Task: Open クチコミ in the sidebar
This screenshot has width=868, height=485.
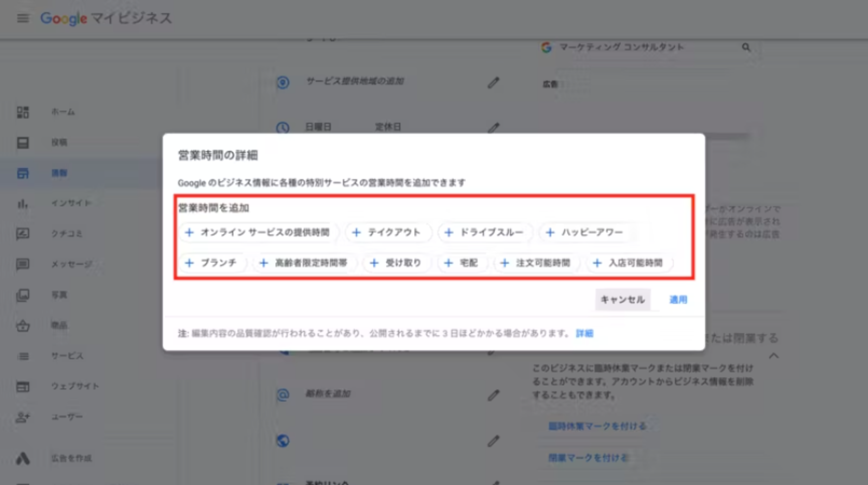Action: tap(67, 234)
